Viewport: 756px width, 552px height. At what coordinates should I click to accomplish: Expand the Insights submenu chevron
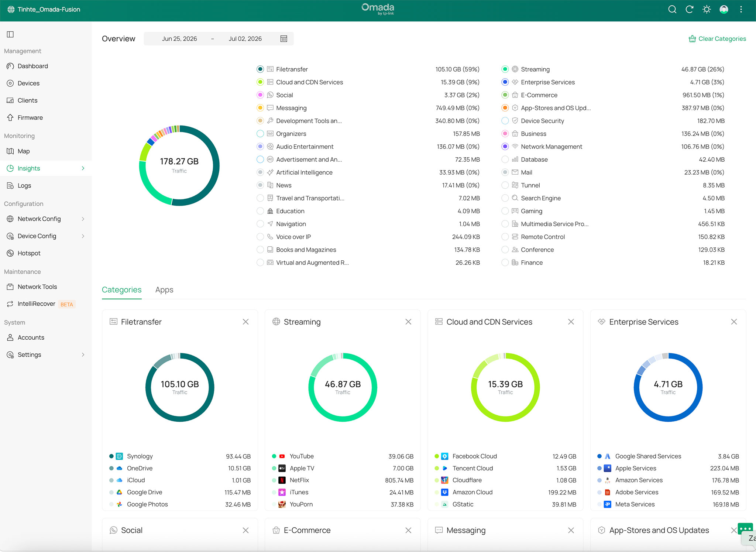pos(83,168)
